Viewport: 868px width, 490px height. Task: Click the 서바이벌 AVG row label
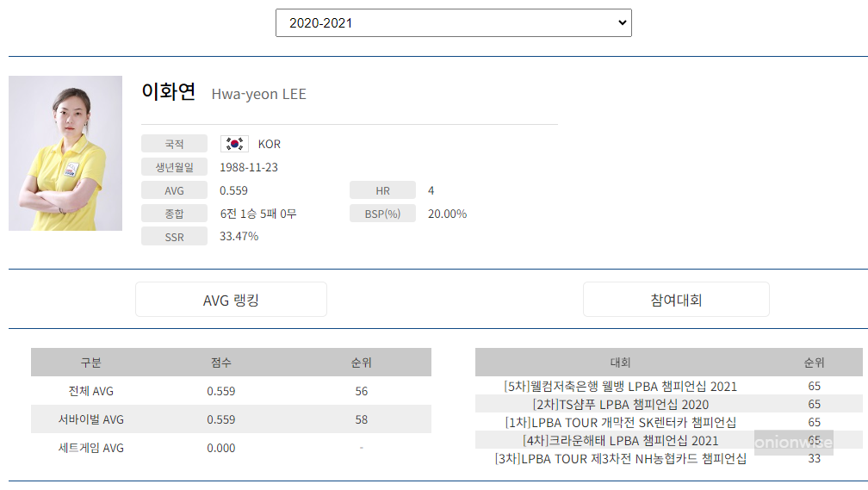(x=90, y=419)
